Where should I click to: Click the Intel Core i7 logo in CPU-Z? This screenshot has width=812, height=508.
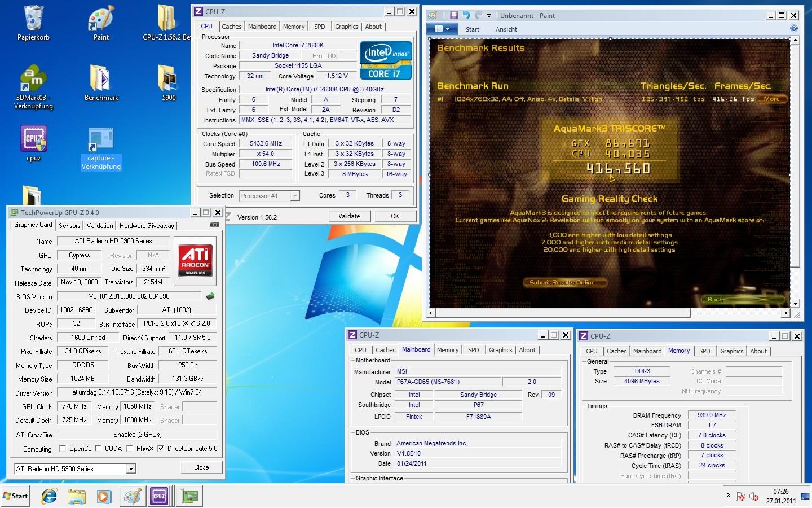[386, 60]
